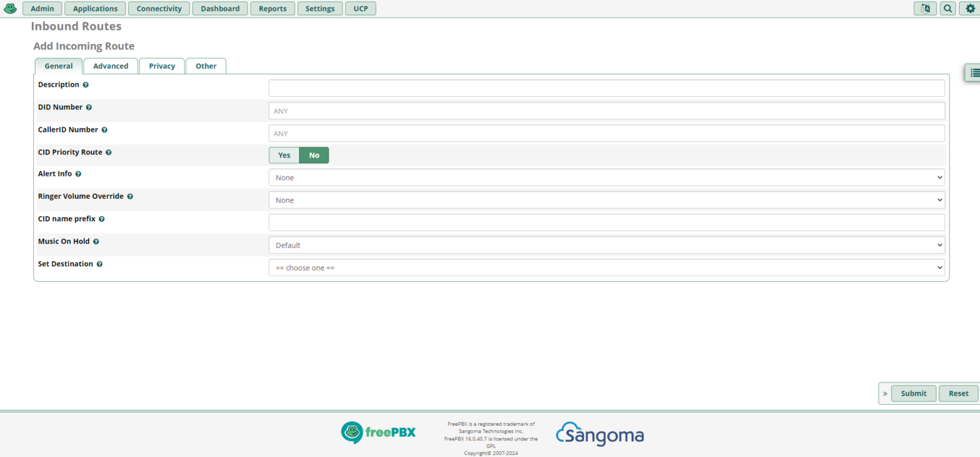Open the settings gear in the toolbar
The height and width of the screenshot is (457, 980).
[x=969, y=8]
